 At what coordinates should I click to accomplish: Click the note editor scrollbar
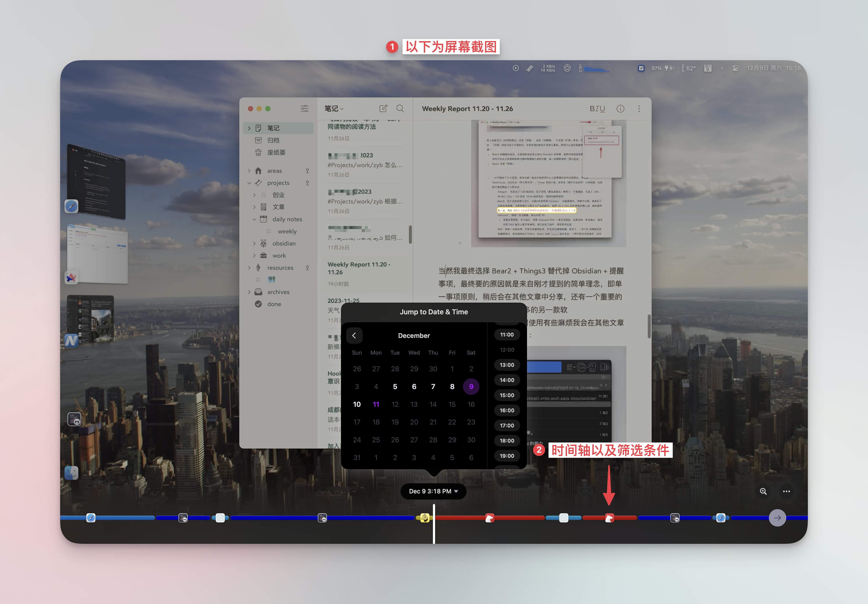click(649, 326)
